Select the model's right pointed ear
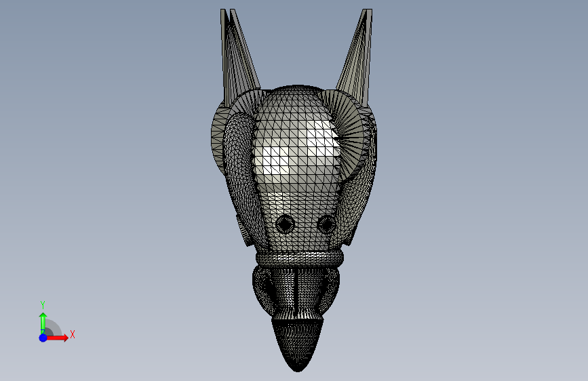Image resolution: width=588 pixels, height=381 pixels. (355, 56)
